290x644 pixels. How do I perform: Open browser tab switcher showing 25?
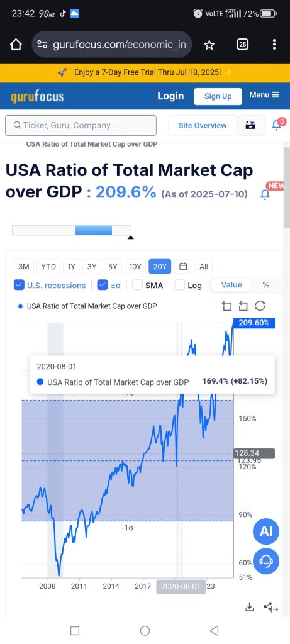[242, 45]
